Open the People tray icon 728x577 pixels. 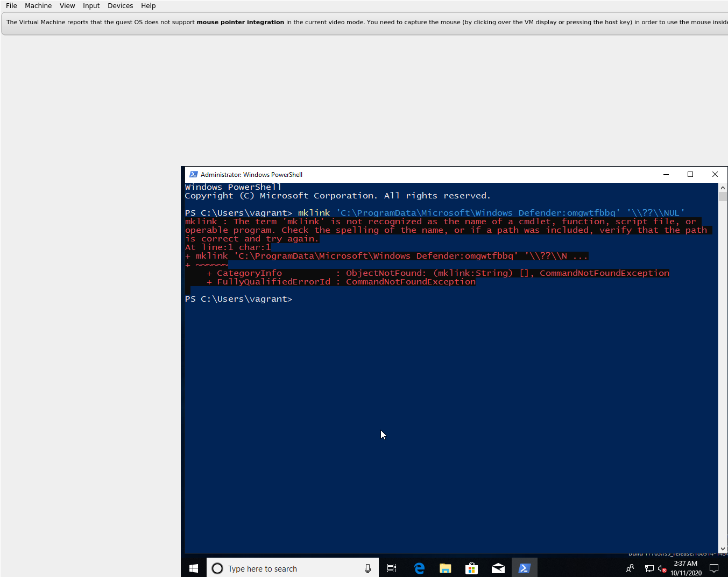(x=630, y=568)
